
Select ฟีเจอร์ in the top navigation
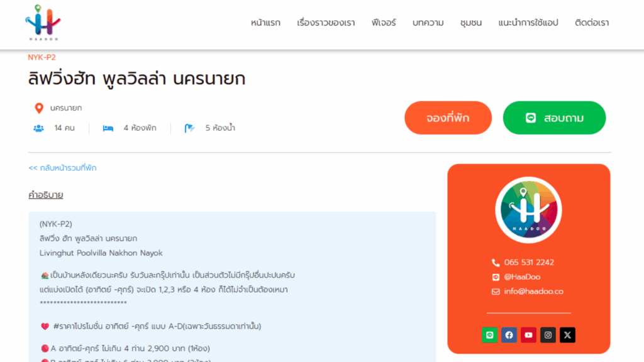click(384, 23)
